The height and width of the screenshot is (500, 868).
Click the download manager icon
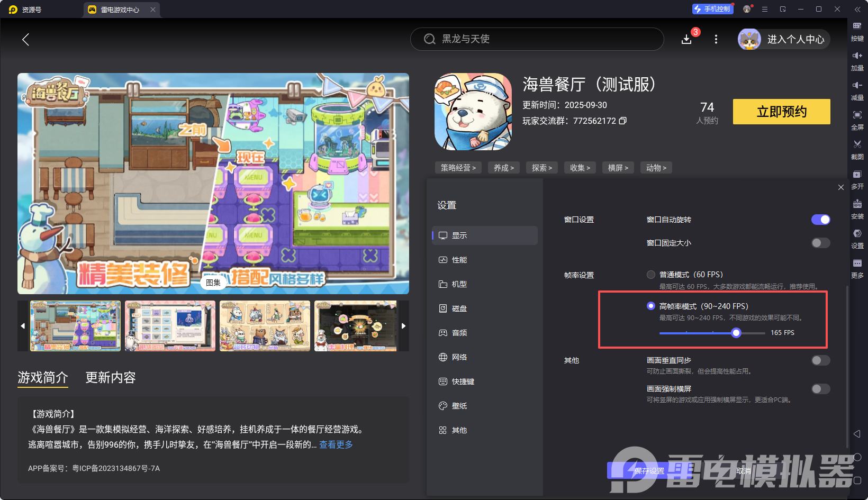(x=686, y=39)
